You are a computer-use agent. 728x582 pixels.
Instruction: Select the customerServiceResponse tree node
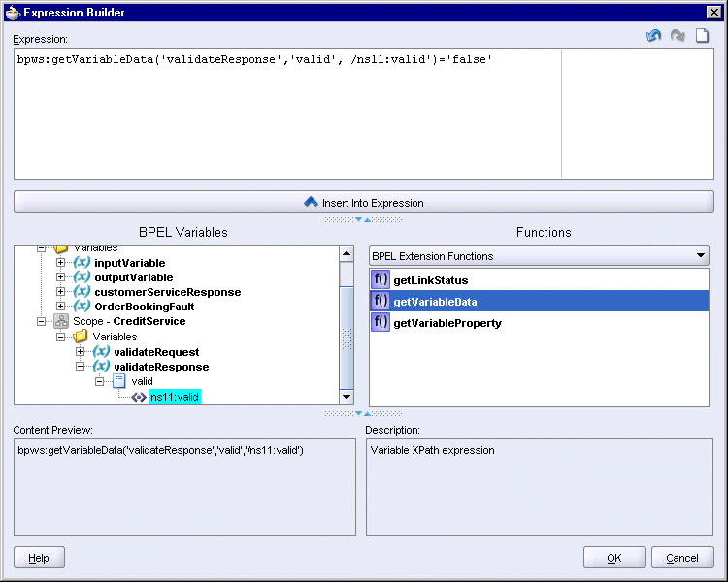point(168,292)
